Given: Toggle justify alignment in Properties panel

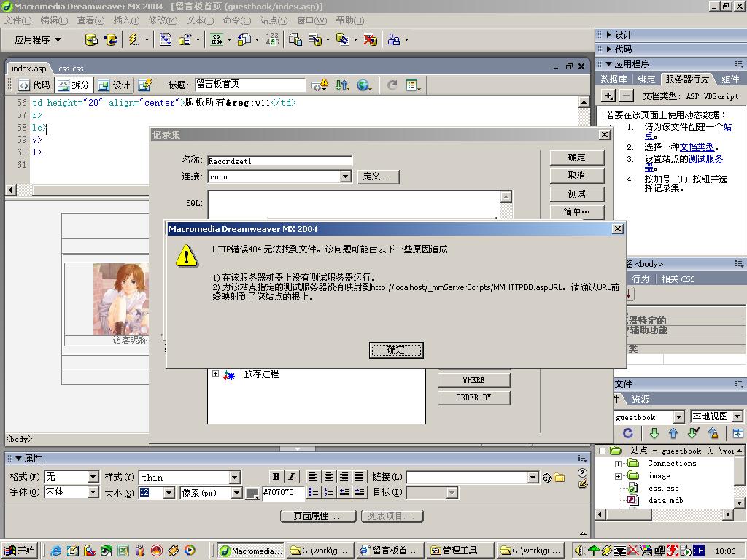Looking at the screenshot, I should click(x=359, y=477).
